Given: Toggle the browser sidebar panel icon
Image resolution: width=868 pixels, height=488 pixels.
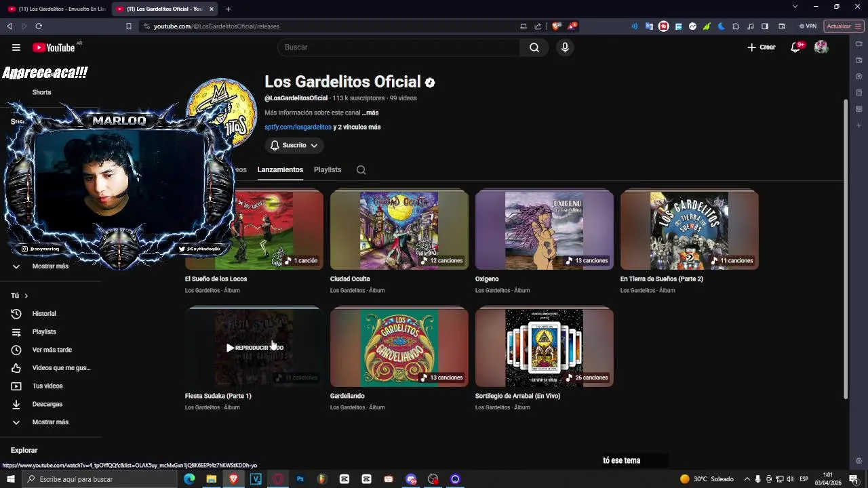Looking at the screenshot, I should (x=765, y=26).
